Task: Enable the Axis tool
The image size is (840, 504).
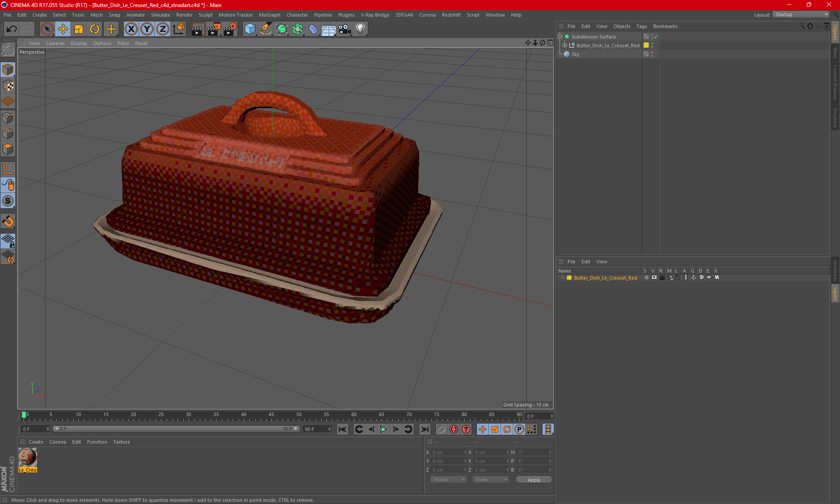Action: click(8, 169)
